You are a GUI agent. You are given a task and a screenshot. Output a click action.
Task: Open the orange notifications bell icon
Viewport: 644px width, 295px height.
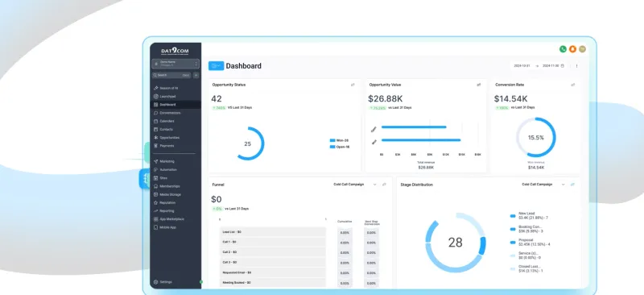click(x=572, y=49)
